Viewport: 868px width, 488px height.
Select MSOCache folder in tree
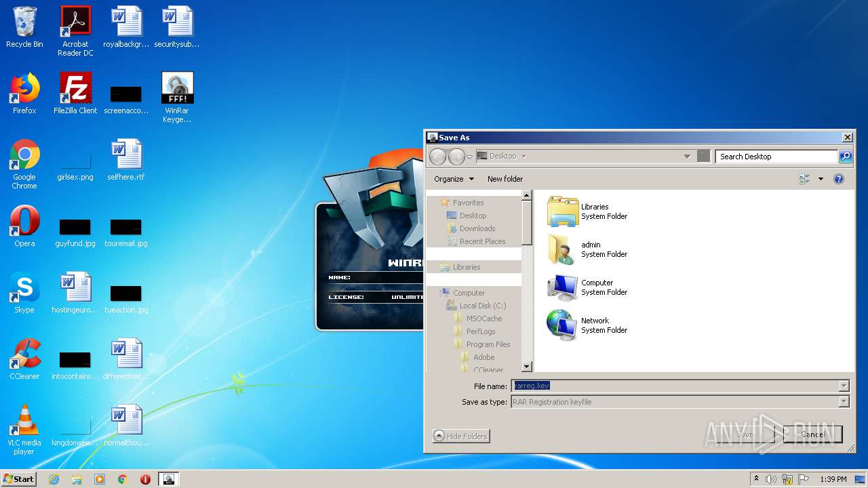(477, 319)
